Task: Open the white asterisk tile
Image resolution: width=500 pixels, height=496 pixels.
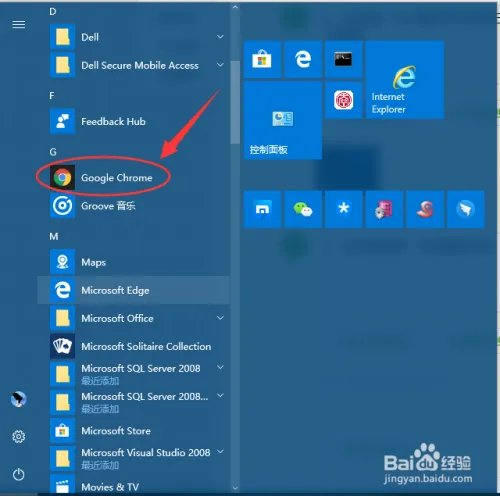Action: pyautogui.click(x=343, y=209)
